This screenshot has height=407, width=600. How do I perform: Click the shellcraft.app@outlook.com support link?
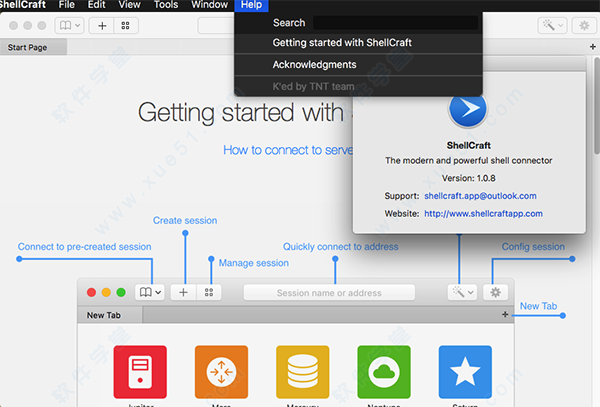tap(480, 196)
